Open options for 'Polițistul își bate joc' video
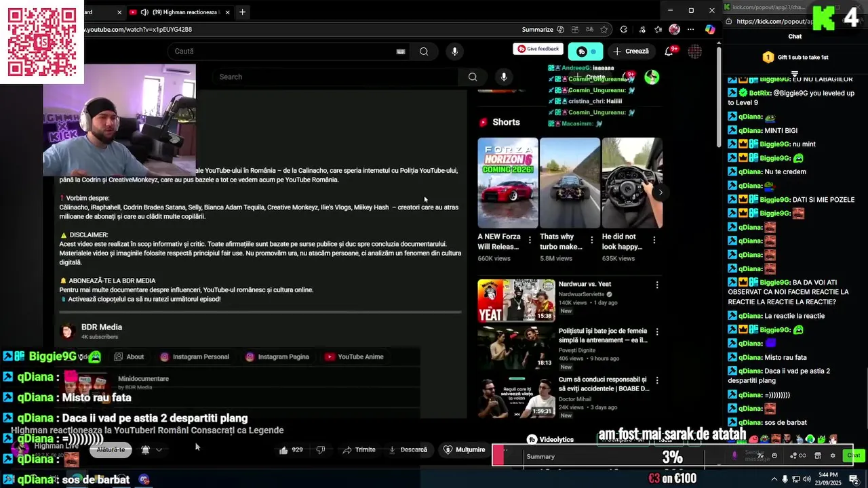 [x=656, y=332]
